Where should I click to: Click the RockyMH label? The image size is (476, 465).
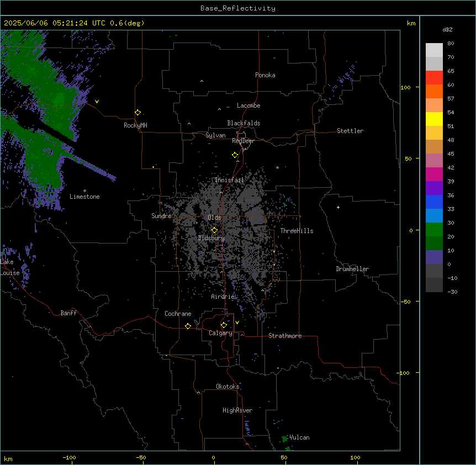point(135,125)
